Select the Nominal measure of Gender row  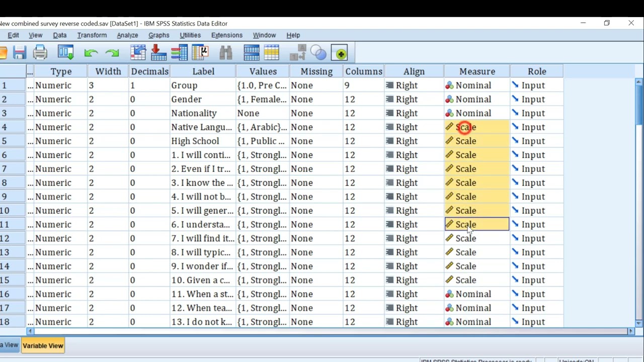(x=477, y=100)
